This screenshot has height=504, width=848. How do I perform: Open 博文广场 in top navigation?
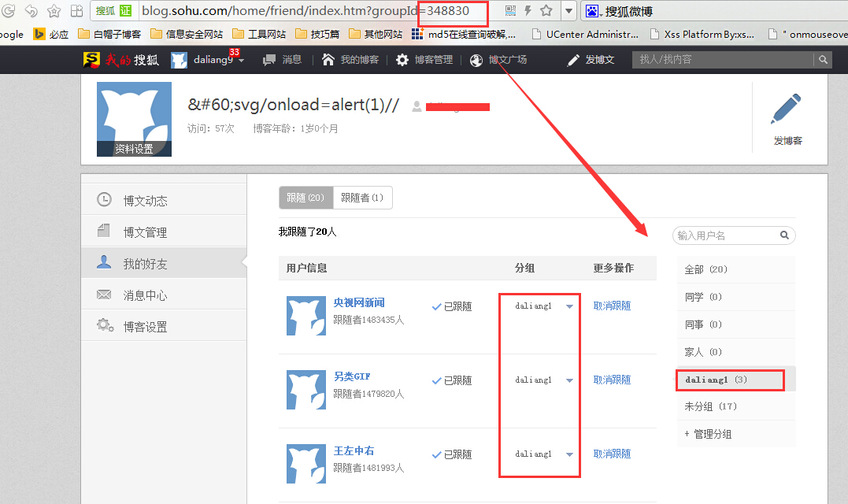(498, 60)
